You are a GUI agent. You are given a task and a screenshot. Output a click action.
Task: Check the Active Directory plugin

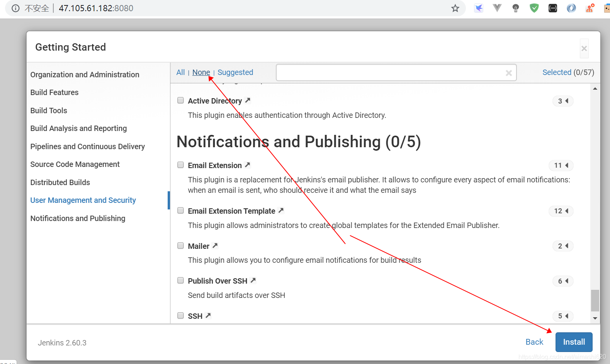180,100
